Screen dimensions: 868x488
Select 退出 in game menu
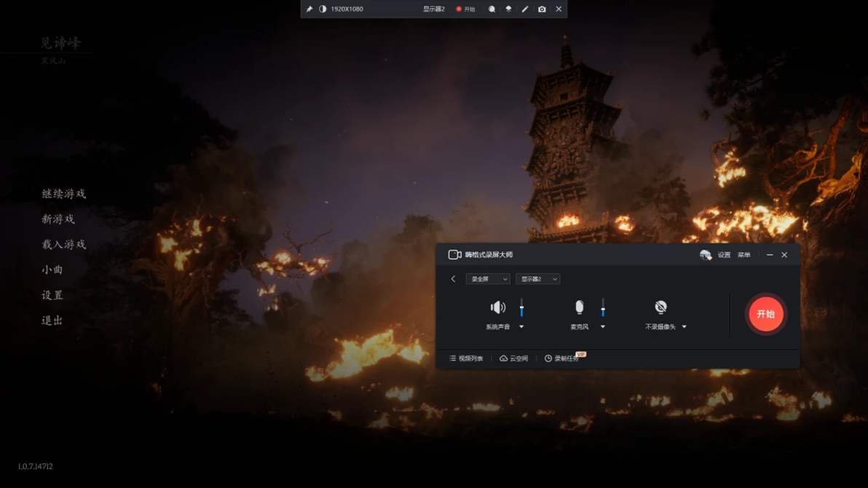[x=52, y=320]
